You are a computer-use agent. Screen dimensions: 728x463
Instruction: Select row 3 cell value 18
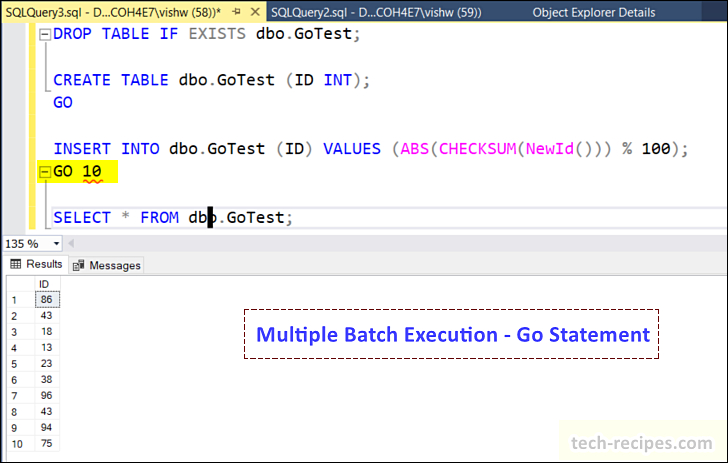point(47,332)
